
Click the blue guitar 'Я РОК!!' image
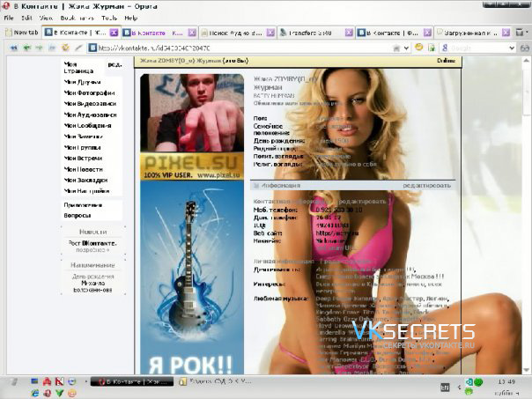pos(192,277)
